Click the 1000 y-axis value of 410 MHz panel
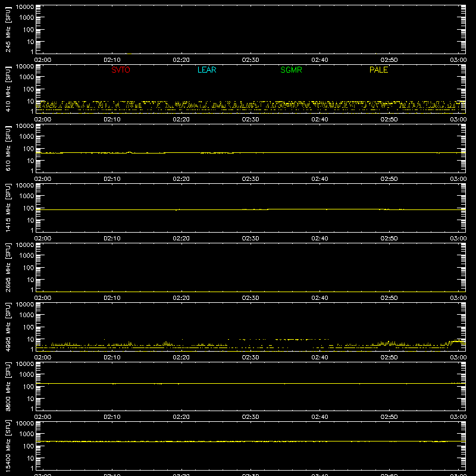The width and height of the screenshot is (476, 476). click(x=27, y=77)
